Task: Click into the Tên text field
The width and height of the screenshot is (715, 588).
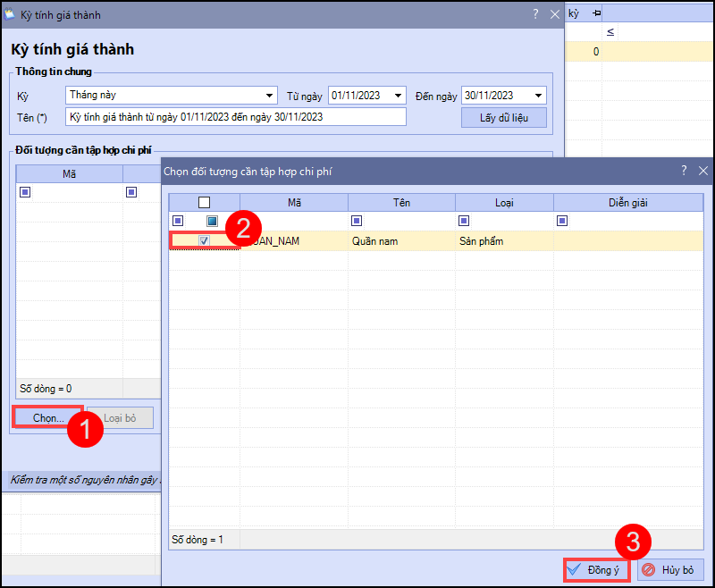Action: tap(236, 117)
